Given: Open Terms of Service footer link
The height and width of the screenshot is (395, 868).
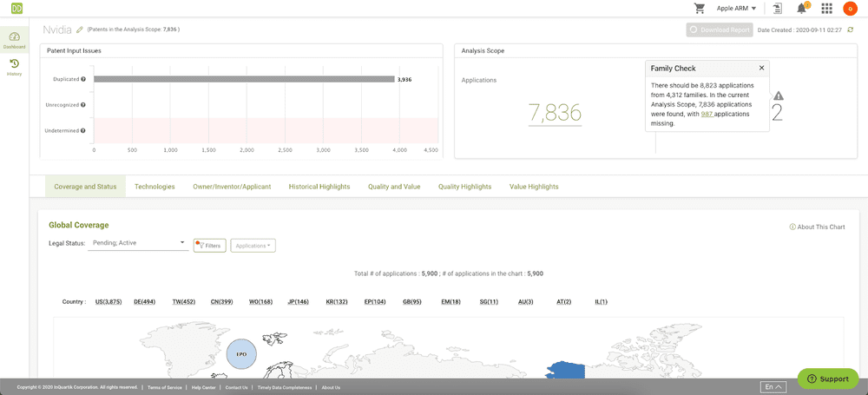Looking at the screenshot, I should click(x=164, y=387).
